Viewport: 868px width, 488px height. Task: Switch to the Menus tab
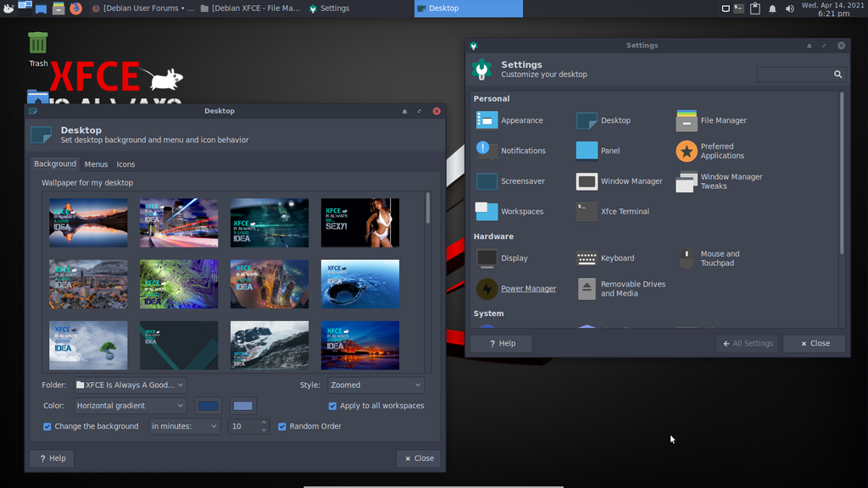tap(96, 164)
